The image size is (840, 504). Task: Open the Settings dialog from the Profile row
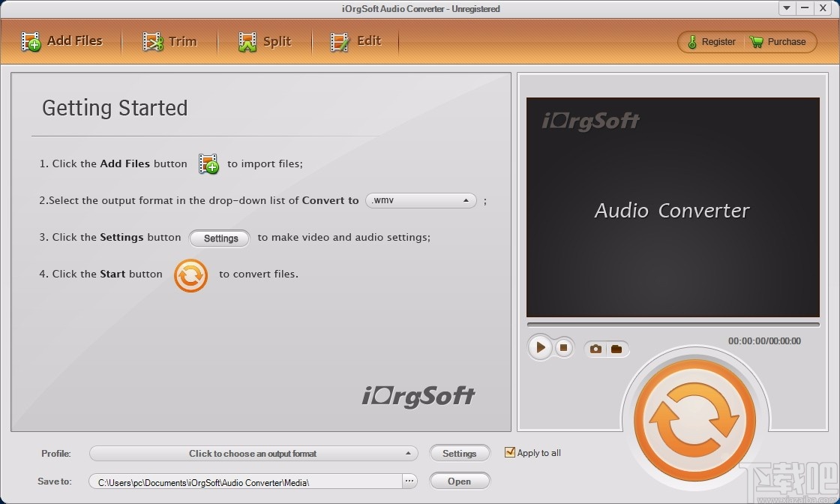click(x=460, y=453)
